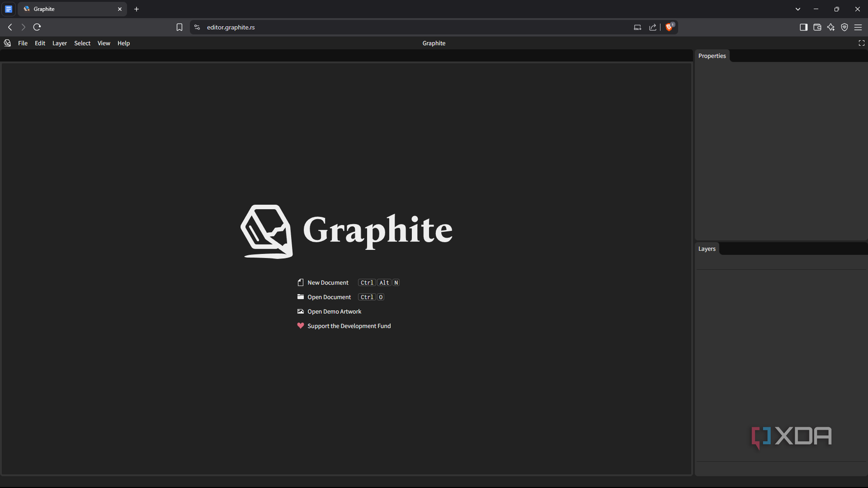Reload the page with the refresh icon
Screen dimensions: 868x488
point(37,27)
